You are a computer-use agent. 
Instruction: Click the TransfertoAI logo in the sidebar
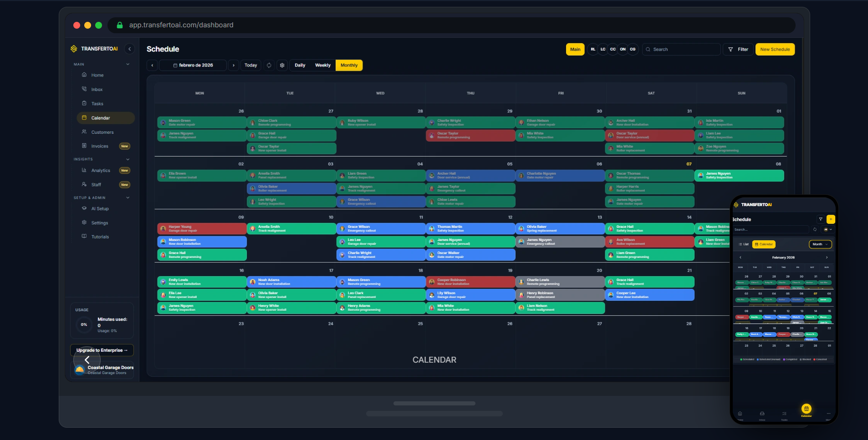(94, 49)
